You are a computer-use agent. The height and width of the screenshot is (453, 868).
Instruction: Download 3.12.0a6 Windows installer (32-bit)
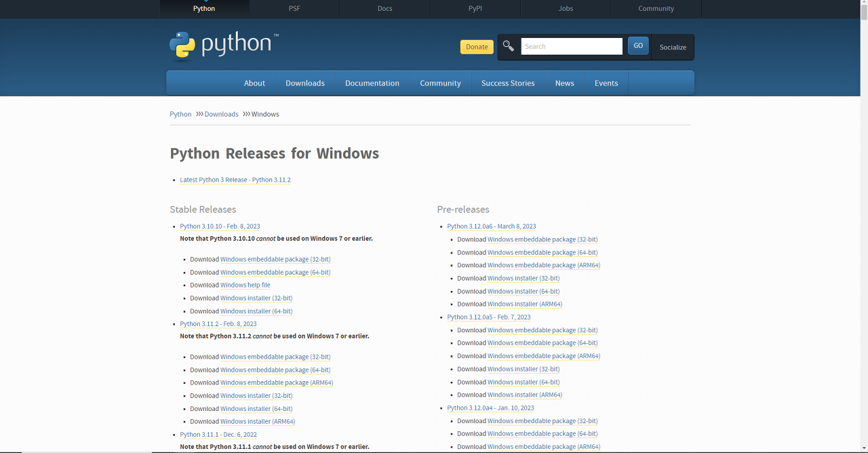click(524, 278)
